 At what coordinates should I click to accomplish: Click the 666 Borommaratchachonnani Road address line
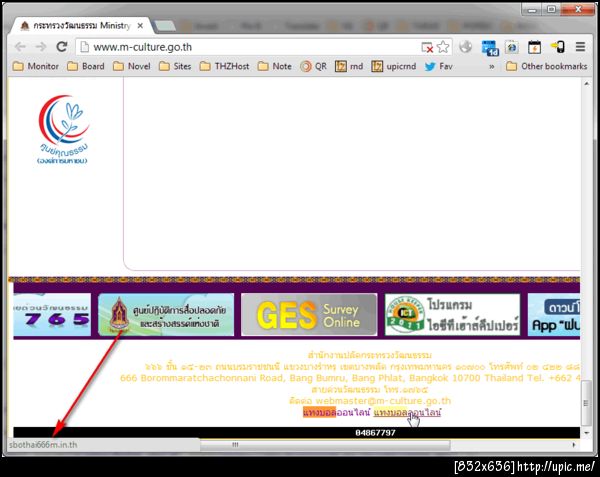click(x=350, y=378)
